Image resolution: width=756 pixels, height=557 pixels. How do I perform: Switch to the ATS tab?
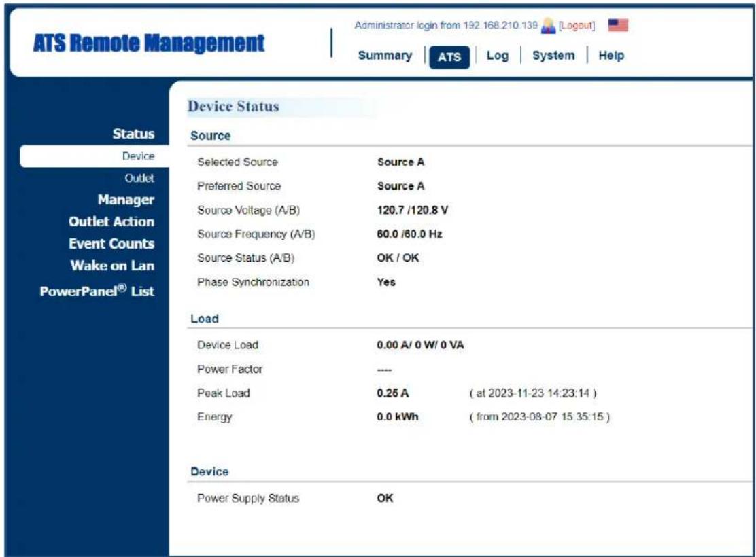tap(449, 57)
